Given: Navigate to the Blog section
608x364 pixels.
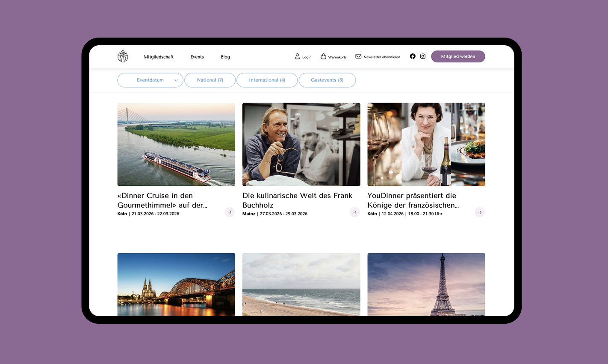Looking at the screenshot, I should pos(225,56).
